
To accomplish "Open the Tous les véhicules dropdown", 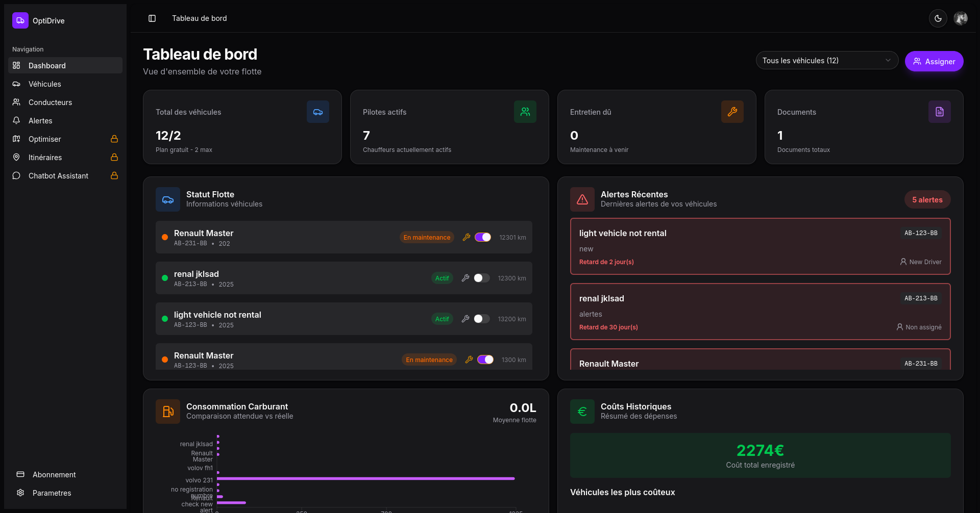I will click(x=826, y=61).
